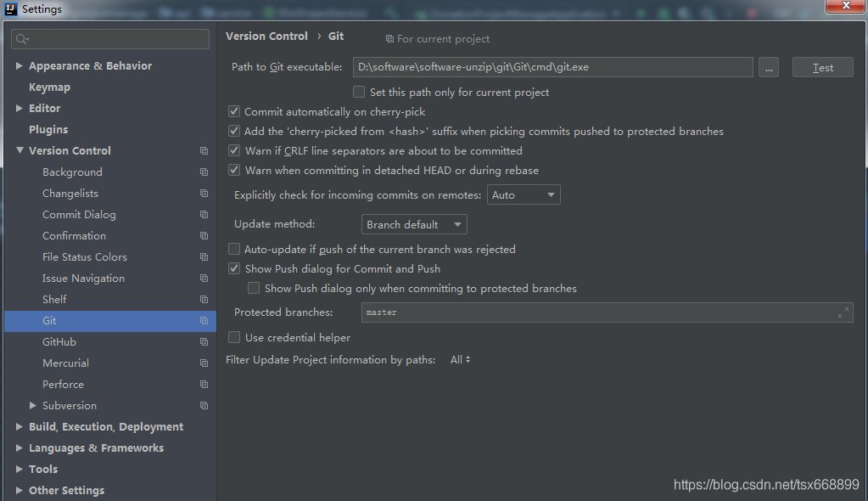Click the browse ellipsis button for Git path
This screenshot has height=501, width=868.
pyautogui.click(x=768, y=68)
